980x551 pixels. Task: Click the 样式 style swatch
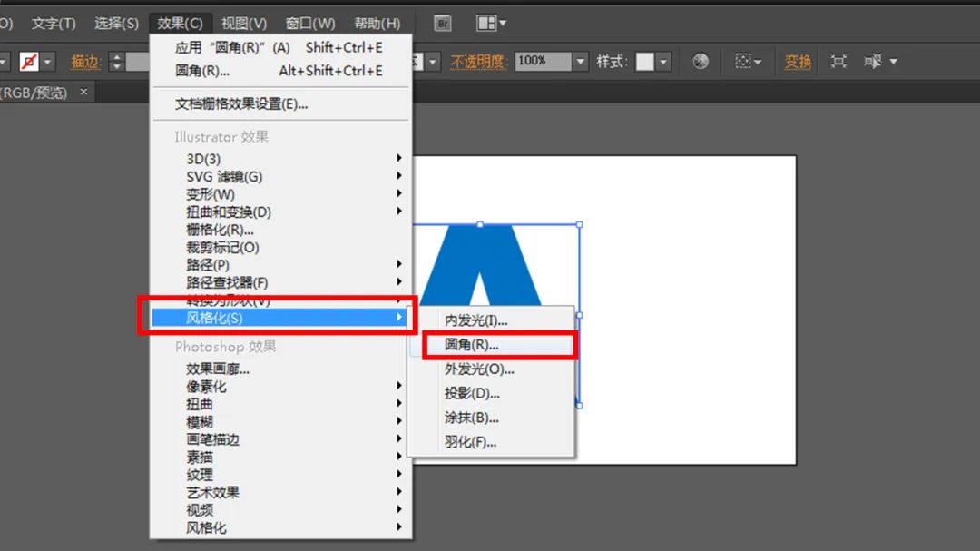pyautogui.click(x=645, y=62)
